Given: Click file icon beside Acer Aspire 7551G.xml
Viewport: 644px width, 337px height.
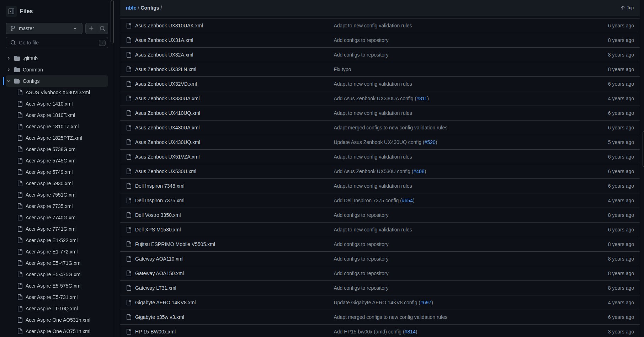Looking at the screenshot, I should coord(20,195).
